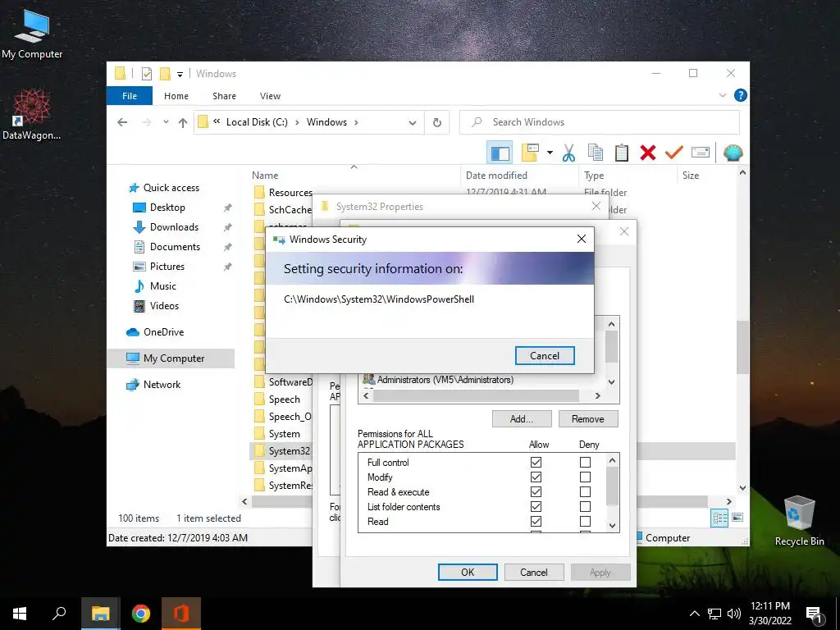Click in the Search Windows field

click(600, 122)
